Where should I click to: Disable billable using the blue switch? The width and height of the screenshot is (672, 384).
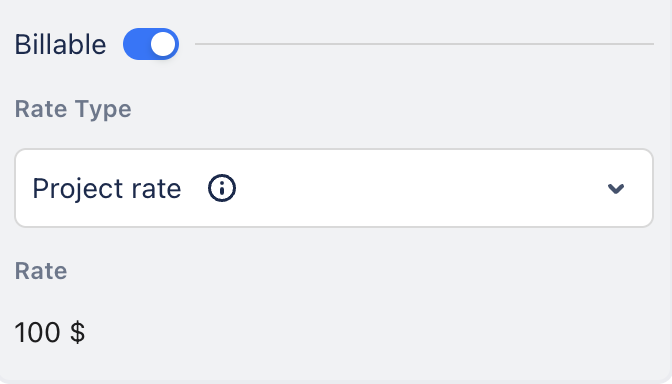pos(151,44)
